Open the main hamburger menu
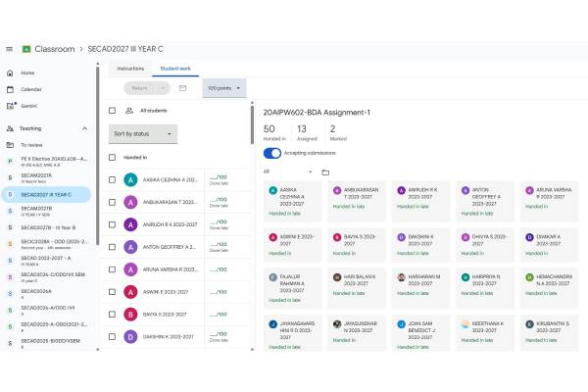The height and width of the screenshot is (392, 588). (9, 47)
